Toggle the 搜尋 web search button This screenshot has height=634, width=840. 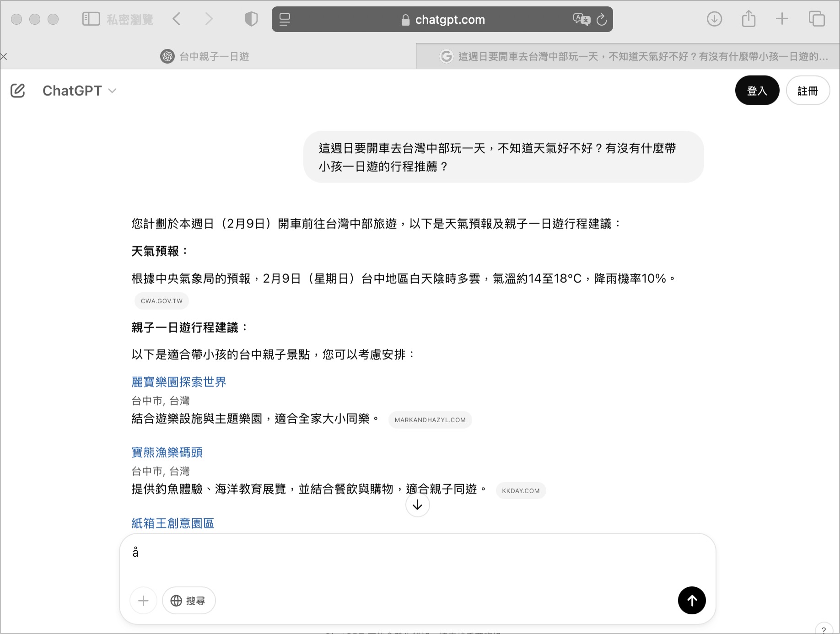[188, 601]
